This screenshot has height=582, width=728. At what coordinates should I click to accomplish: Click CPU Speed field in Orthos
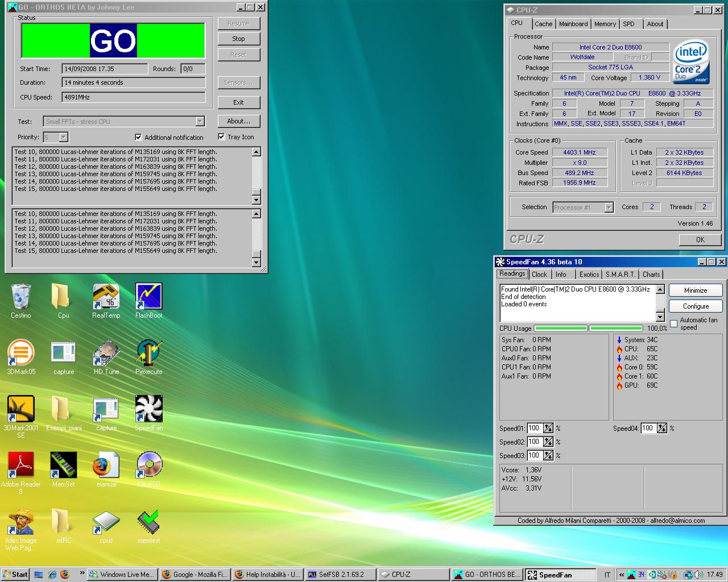[134, 97]
